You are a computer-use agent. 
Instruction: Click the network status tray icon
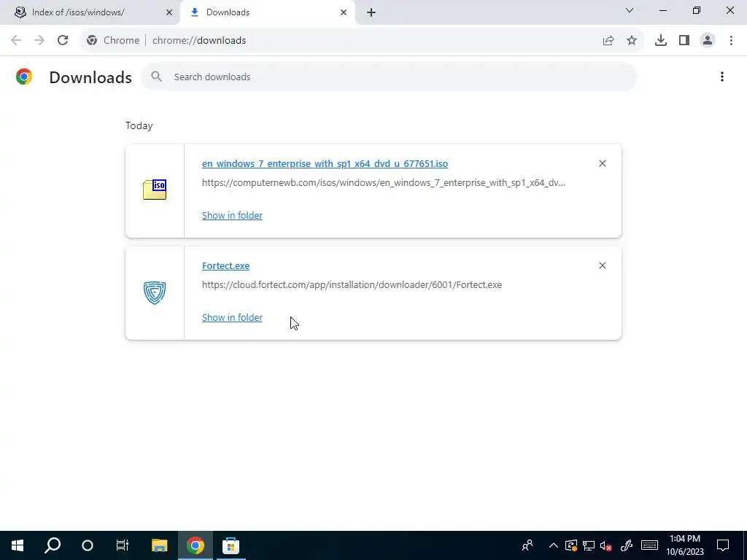pyautogui.click(x=589, y=545)
